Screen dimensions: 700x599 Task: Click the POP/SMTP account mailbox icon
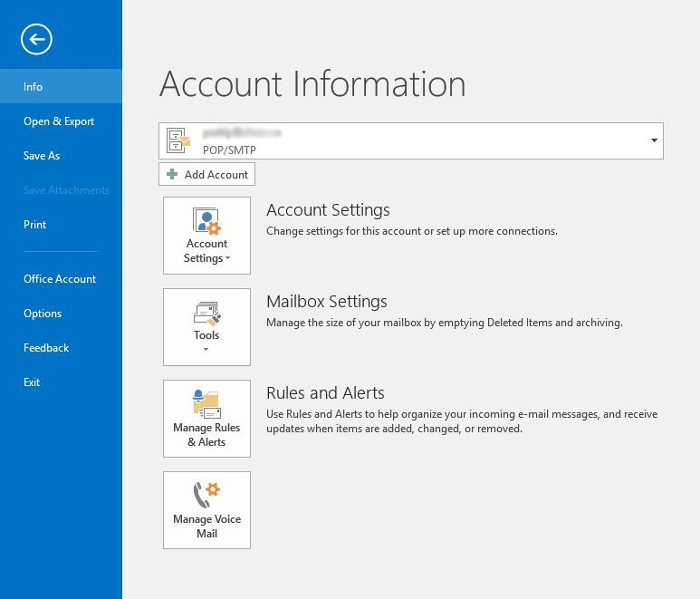pyautogui.click(x=178, y=140)
